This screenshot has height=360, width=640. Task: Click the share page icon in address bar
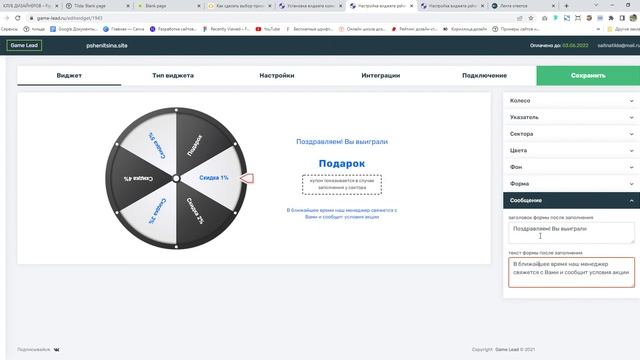[x=520, y=18]
